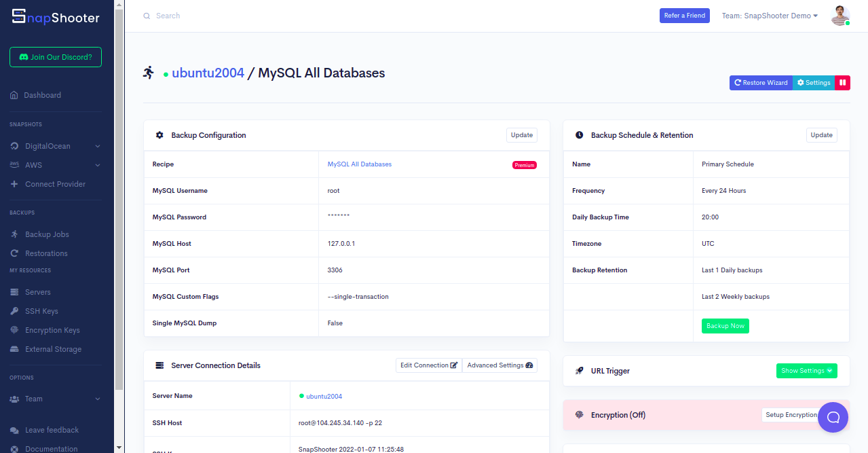Open ubuntu2004 link in page title
Screen dimensions: 868x453
(208, 73)
